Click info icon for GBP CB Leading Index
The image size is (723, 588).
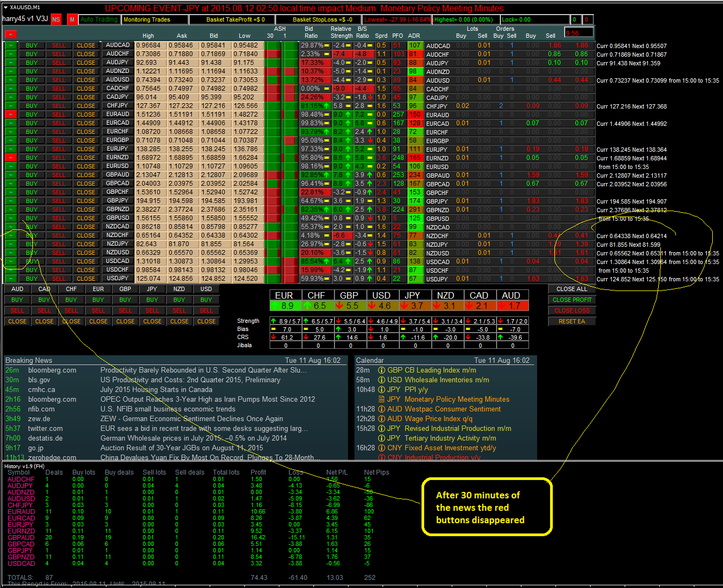point(381,370)
